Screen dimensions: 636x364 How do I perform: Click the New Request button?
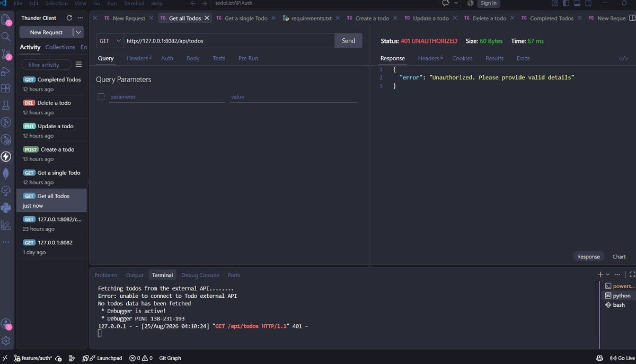46,32
